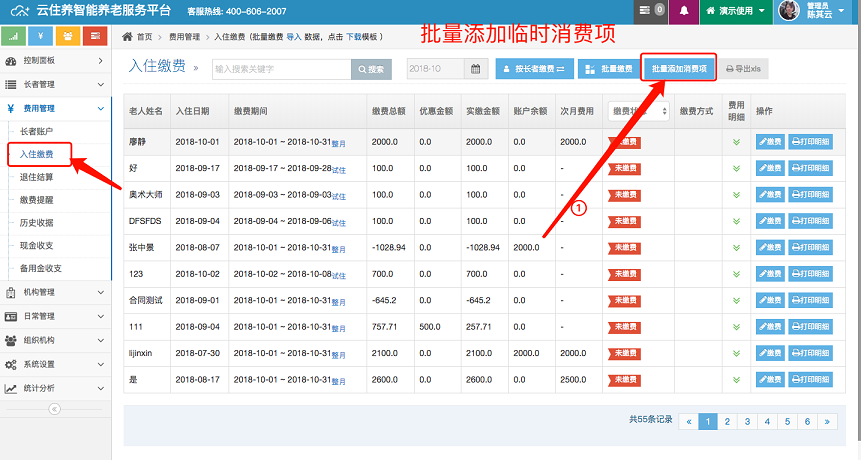Select 缴费提醒 from the sidebar
The height and width of the screenshot is (460, 861).
[x=37, y=199]
